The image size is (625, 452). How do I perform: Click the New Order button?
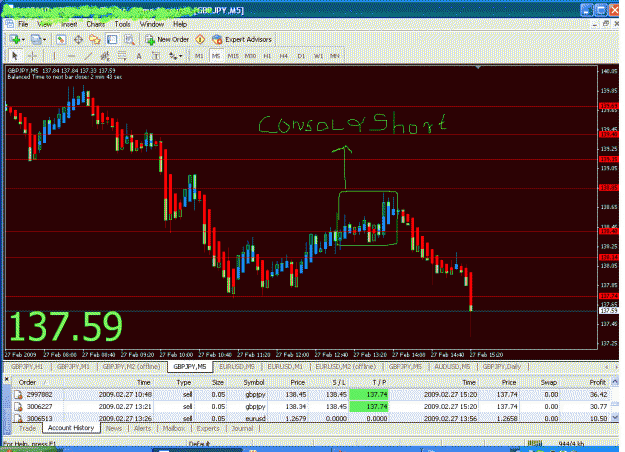pos(167,39)
